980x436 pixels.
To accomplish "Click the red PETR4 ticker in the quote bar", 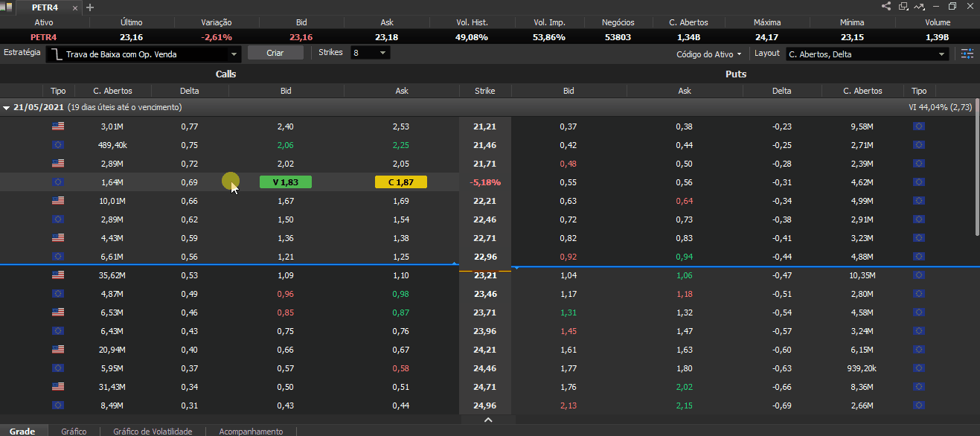I will pos(44,37).
